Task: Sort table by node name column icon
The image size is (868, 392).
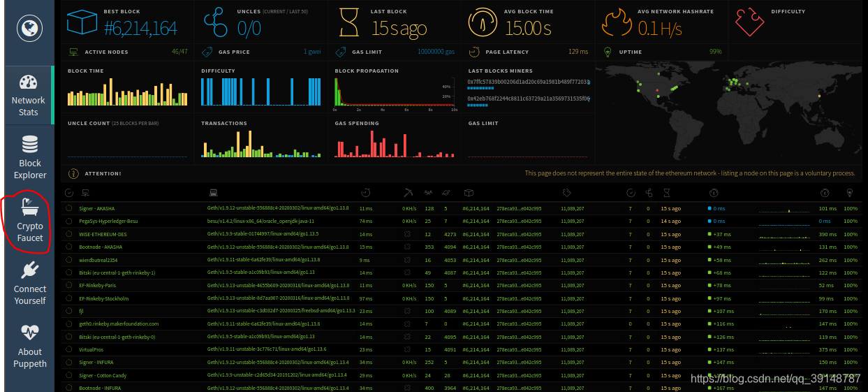Action: (x=85, y=193)
